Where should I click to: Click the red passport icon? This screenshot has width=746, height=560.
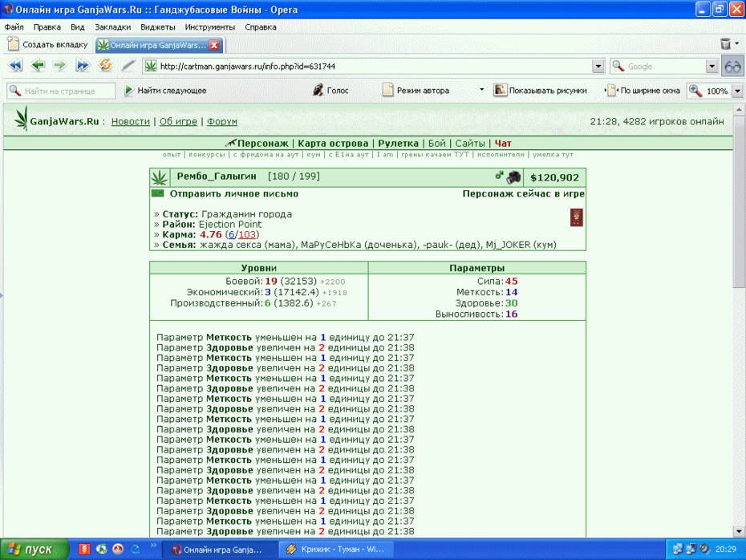pyautogui.click(x=576, y=217)
